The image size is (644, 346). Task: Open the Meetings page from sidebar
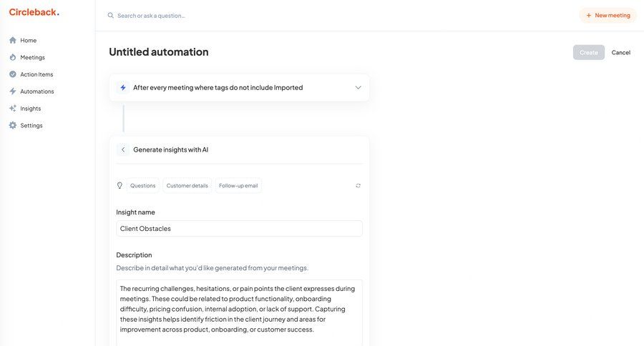point(32,57)
